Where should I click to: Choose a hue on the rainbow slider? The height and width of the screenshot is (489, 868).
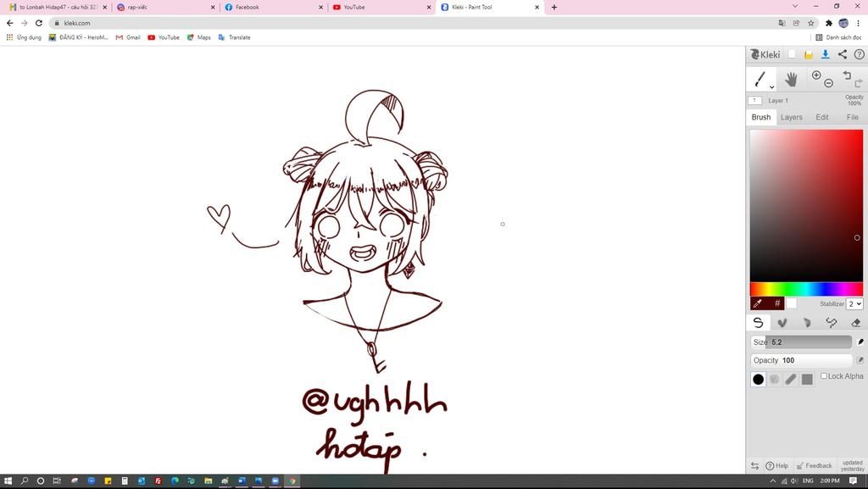click(806, 289)
